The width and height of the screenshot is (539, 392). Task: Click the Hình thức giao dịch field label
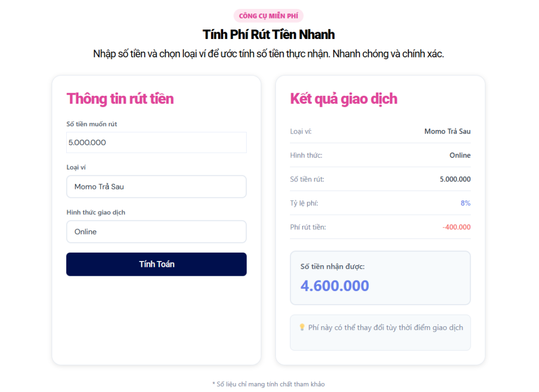coord(96,213)
